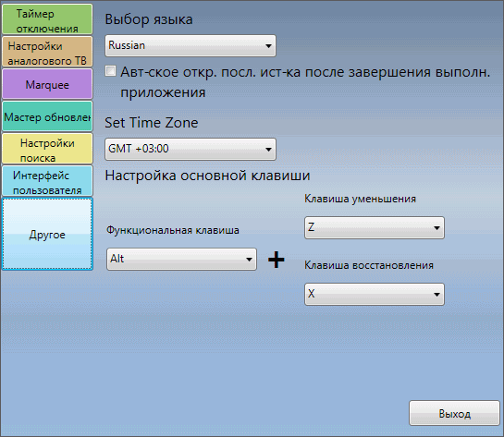Open the Russian language dropdown
Viewport: 504px width, 437px height.
pyautogui.click(x=191, y=45)
